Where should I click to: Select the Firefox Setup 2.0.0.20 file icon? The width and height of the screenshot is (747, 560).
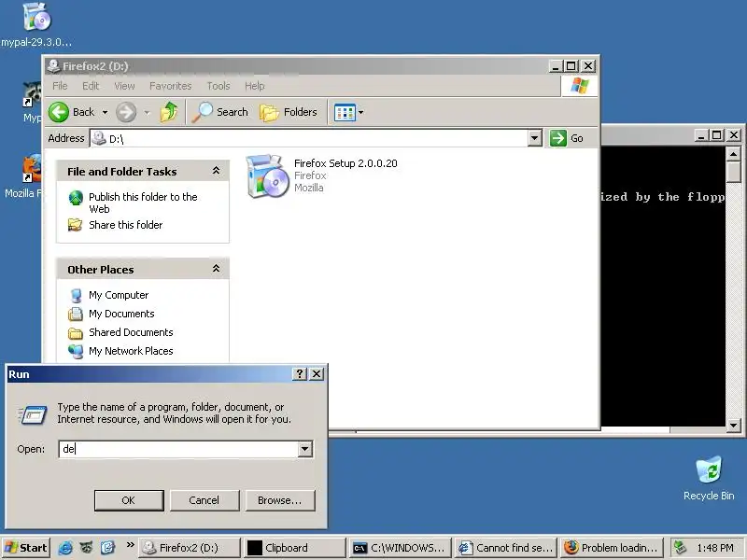(267, 175)
